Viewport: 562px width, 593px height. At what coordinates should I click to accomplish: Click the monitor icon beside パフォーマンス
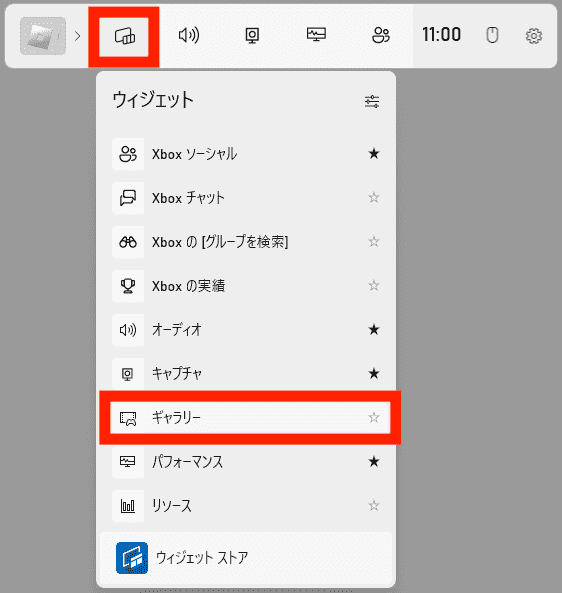point(128,462)
